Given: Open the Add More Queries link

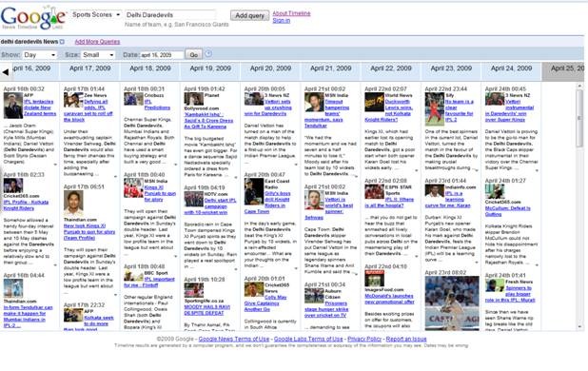Looking at the screenshot, I should pos(97,42).
